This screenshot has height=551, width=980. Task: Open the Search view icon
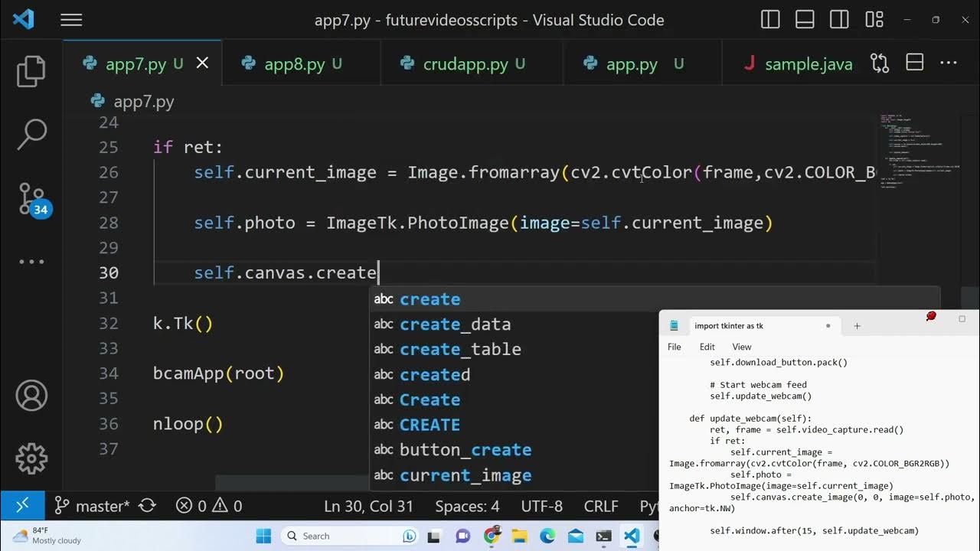31,135
